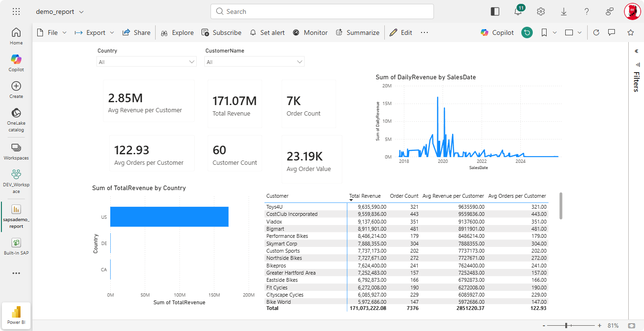Screen dimensions: 644x331
Task: Click the view layout rectangle icon
Action: (x=569, y=32)
